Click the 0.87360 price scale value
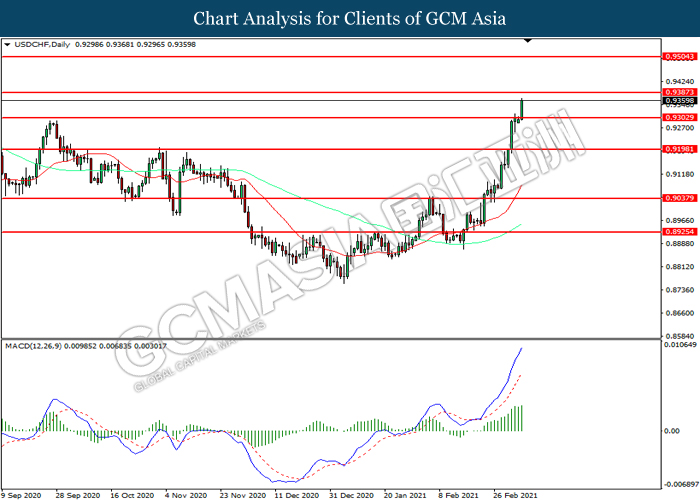Viewport: 700px width, 500px height. [x=680, y=290]
